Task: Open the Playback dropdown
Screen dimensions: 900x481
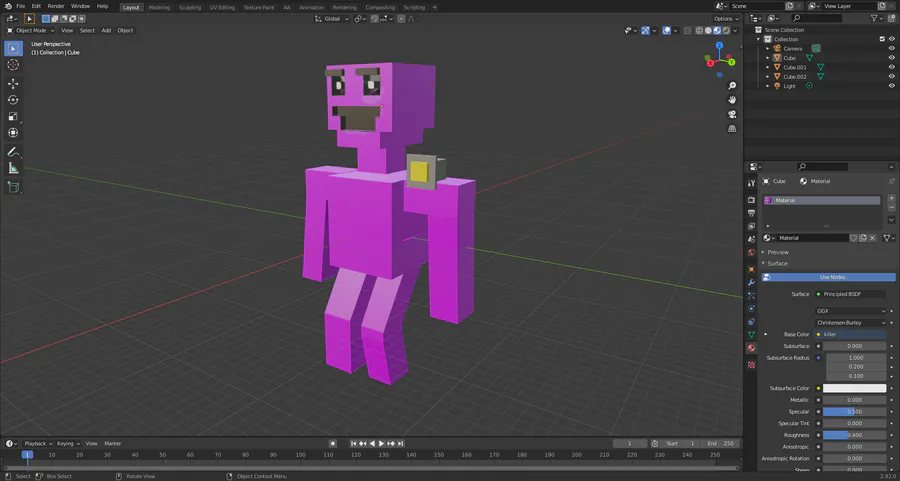Action: pyautogui.click(x=37, y=444)
